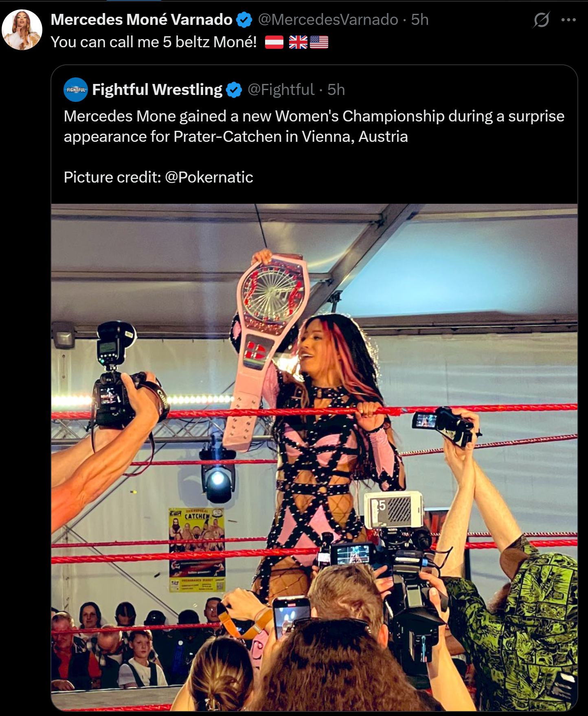588x716 pixels.
Task: Open the championship belt photo
Action: (x=314, y=457)
